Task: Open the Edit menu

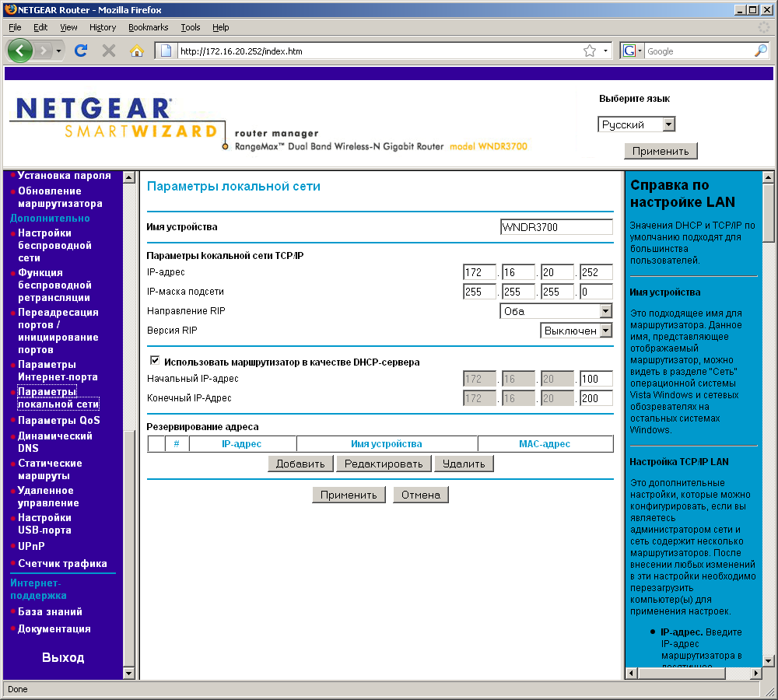Action: 40,27
